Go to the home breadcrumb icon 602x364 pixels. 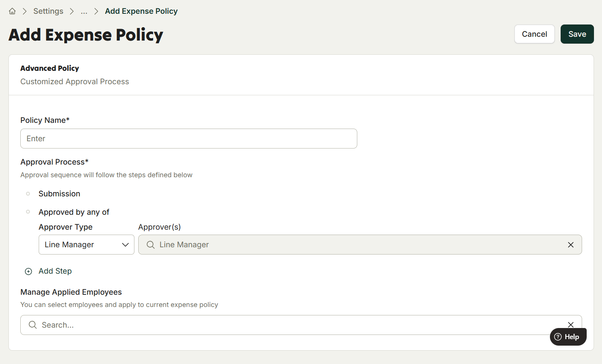click(x=12, y=11)
